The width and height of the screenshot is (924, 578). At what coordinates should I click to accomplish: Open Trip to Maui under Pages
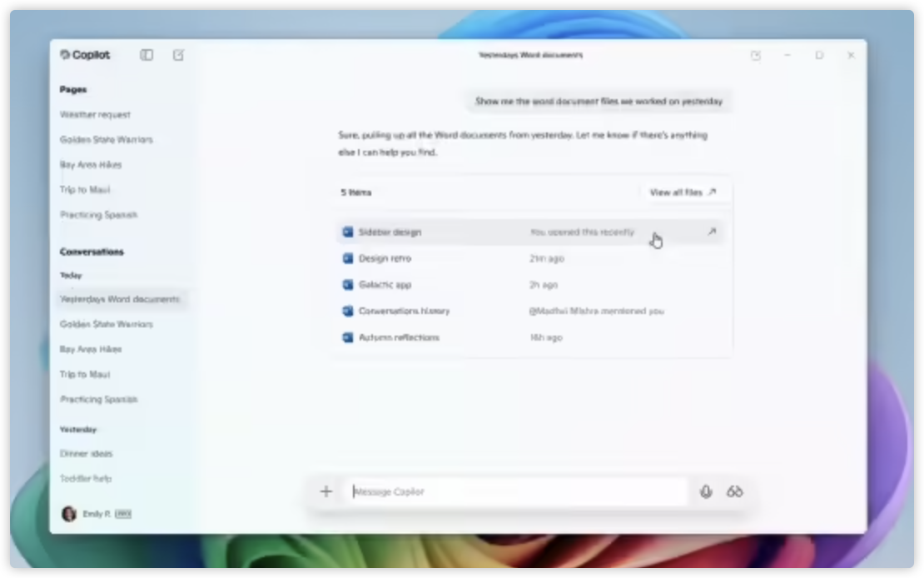point(85,190)
